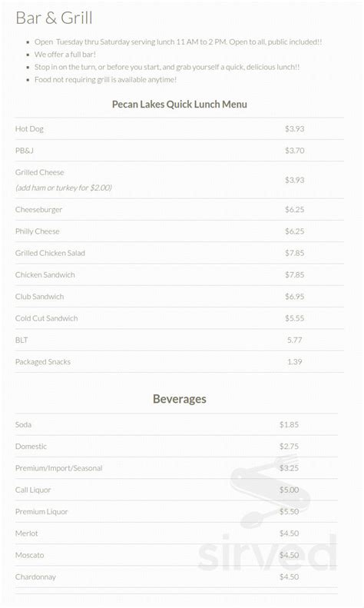Select the Soda beverage item
The width and height of the screenshot is (364, 608).
[23, 424]
